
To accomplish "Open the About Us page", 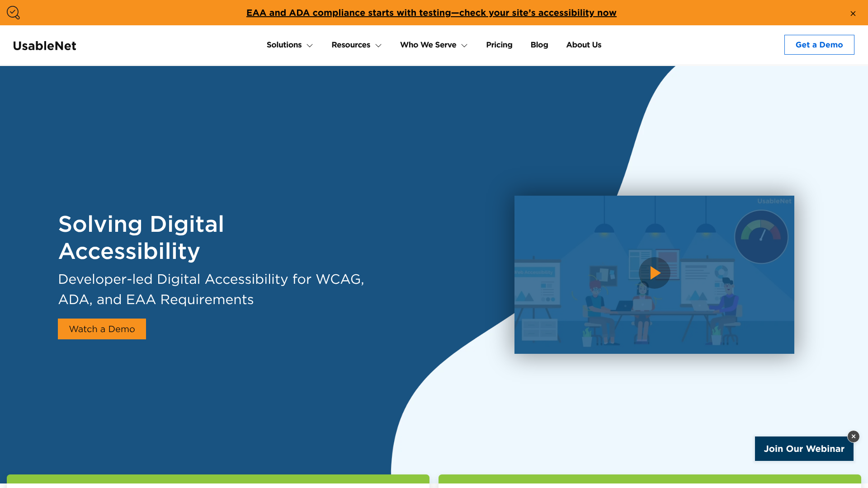I will [584, 45].
